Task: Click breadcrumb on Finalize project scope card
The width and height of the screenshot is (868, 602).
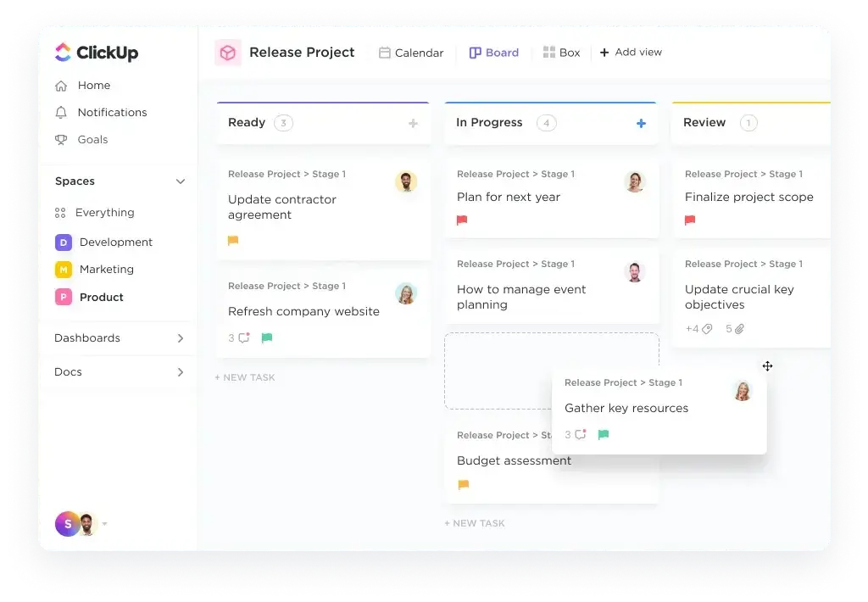Action: pos(743,174)
